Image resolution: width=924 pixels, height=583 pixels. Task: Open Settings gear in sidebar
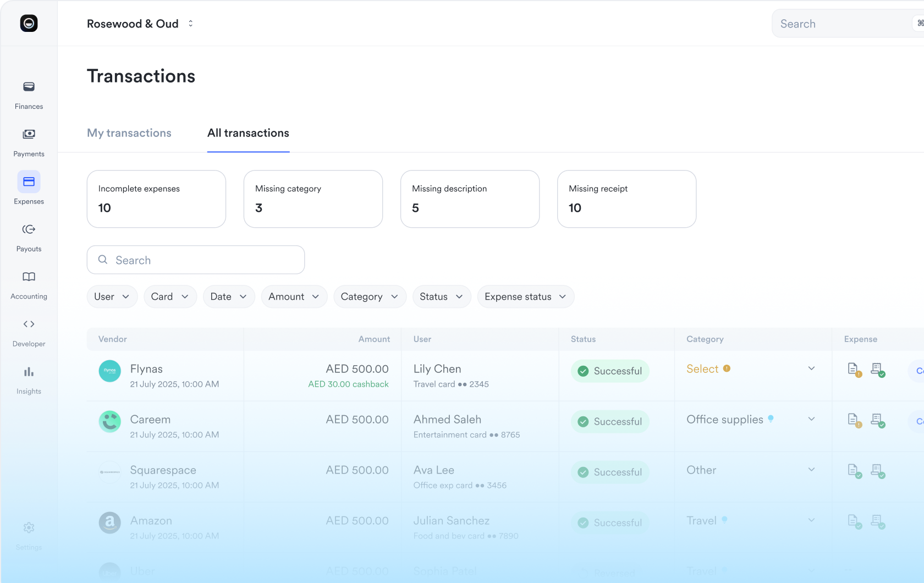(29, 528)
